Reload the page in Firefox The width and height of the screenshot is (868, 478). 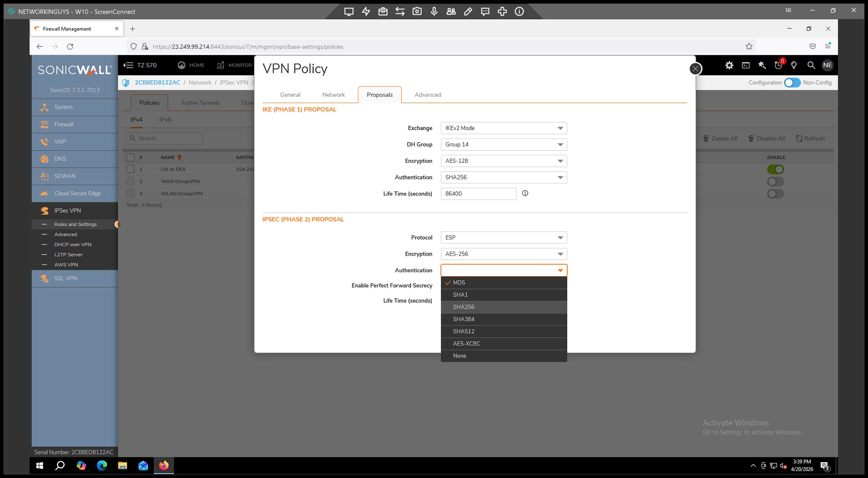point(70,47)
